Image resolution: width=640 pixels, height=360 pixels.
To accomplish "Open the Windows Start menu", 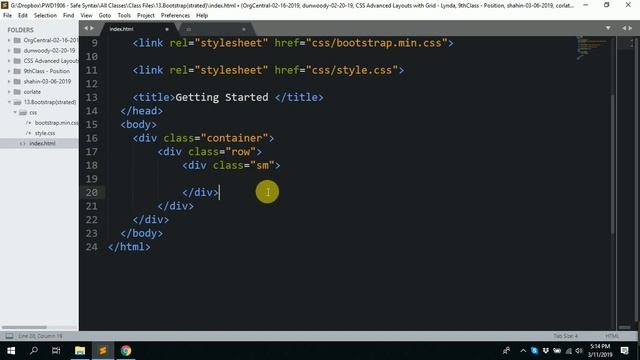I will [11, 351].
